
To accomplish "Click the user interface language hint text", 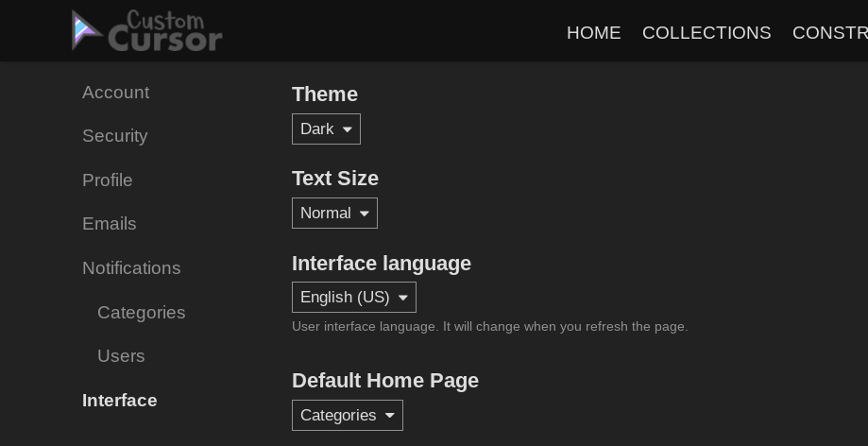I will click(x=489, y=327).
